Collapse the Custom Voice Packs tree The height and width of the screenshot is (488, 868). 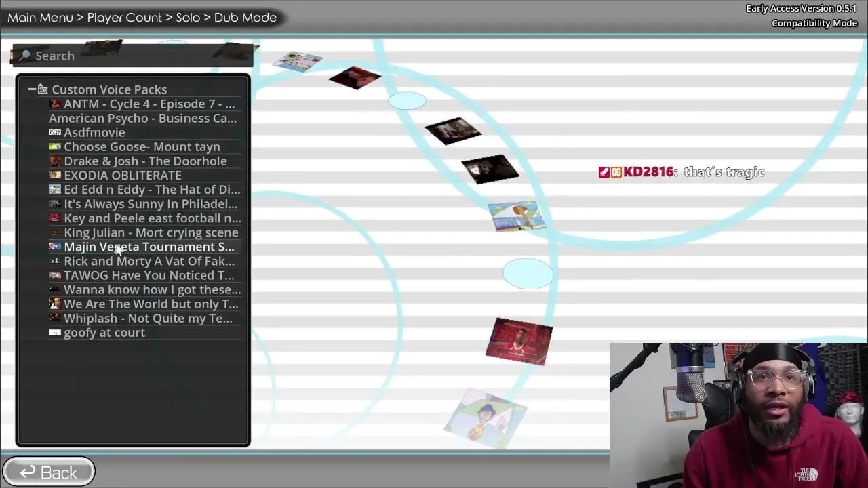coord(32,89)
